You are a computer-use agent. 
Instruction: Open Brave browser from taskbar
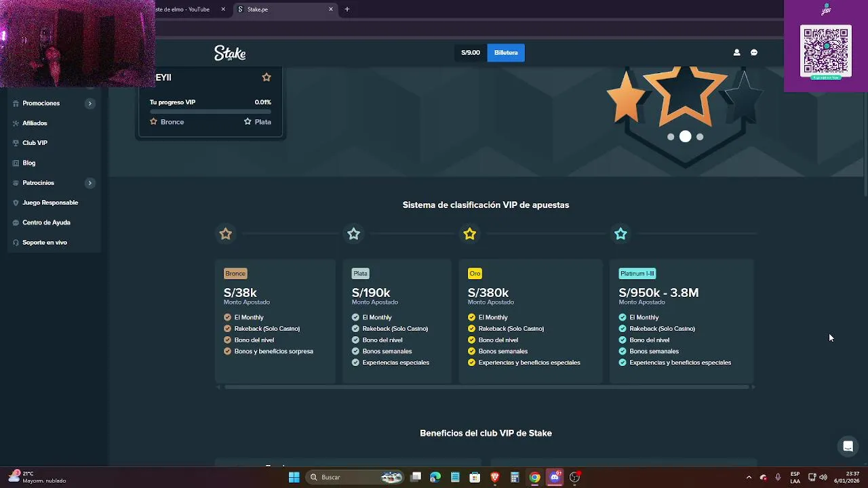[x=495, y=477]
